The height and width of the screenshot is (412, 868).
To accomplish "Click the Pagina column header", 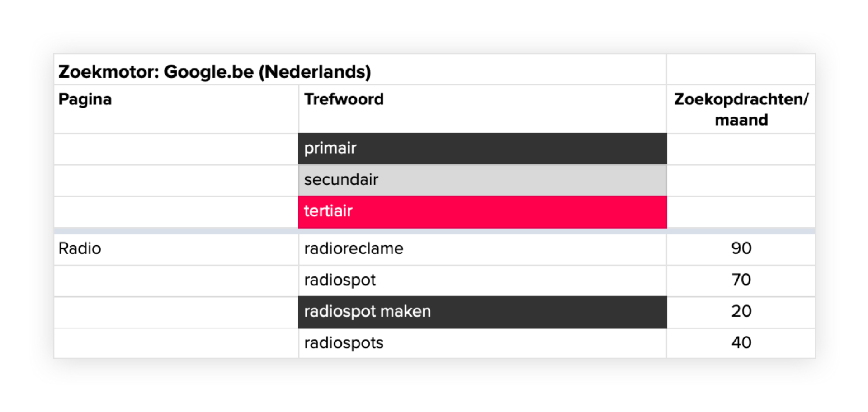I will click(176, 109).
